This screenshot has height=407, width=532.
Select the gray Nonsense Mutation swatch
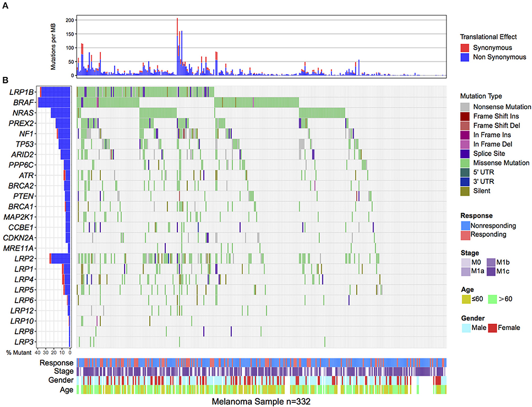coord(465,107)
